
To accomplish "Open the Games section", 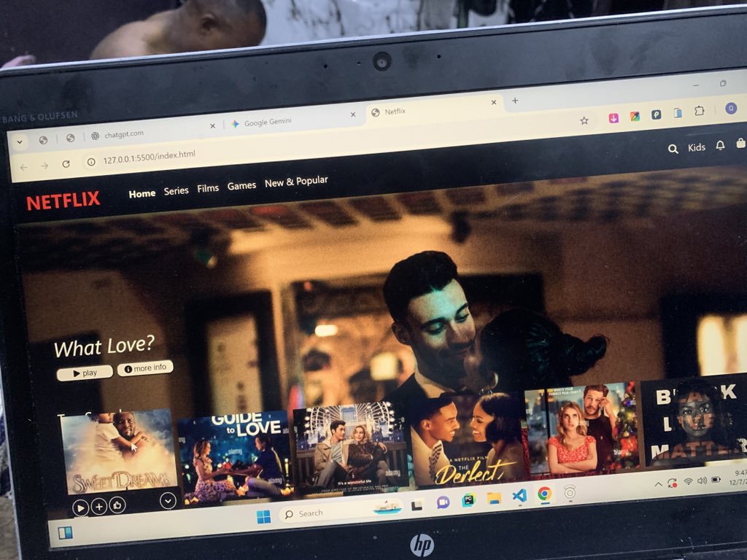I will tap(241, 186).
